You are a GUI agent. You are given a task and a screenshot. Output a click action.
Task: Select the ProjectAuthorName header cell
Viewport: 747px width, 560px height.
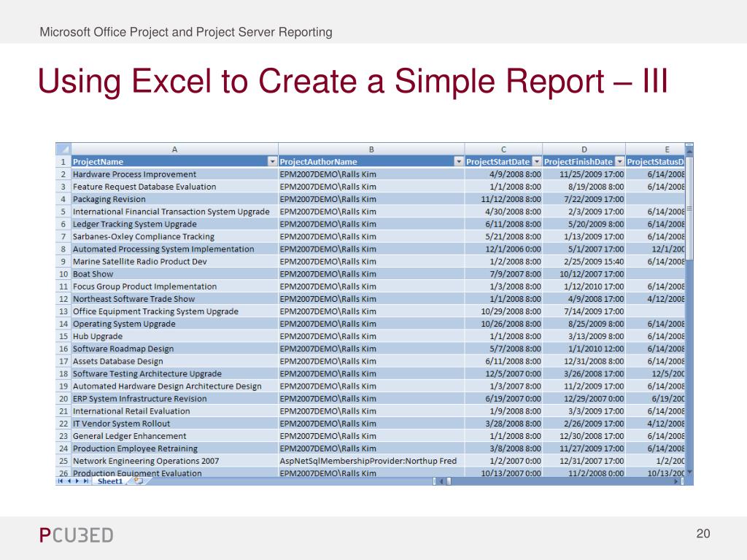[x=371, y=162]
